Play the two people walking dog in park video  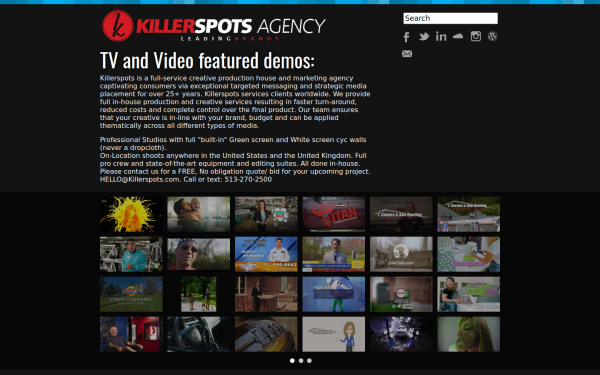(199, 294)
